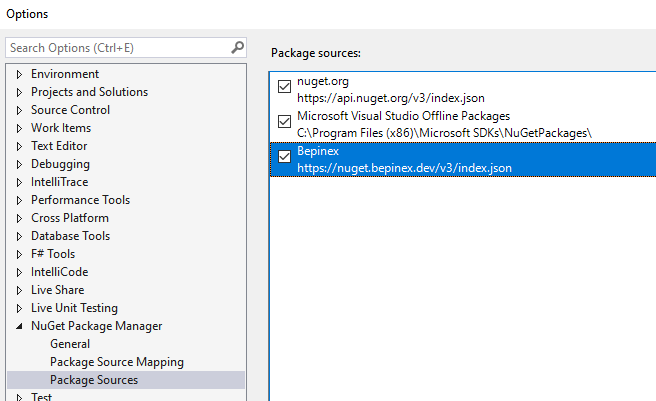Expand the IntelliTrace node
Image resolution: width=656 pixels, height=401 pixels.
[x=19, y=183]
